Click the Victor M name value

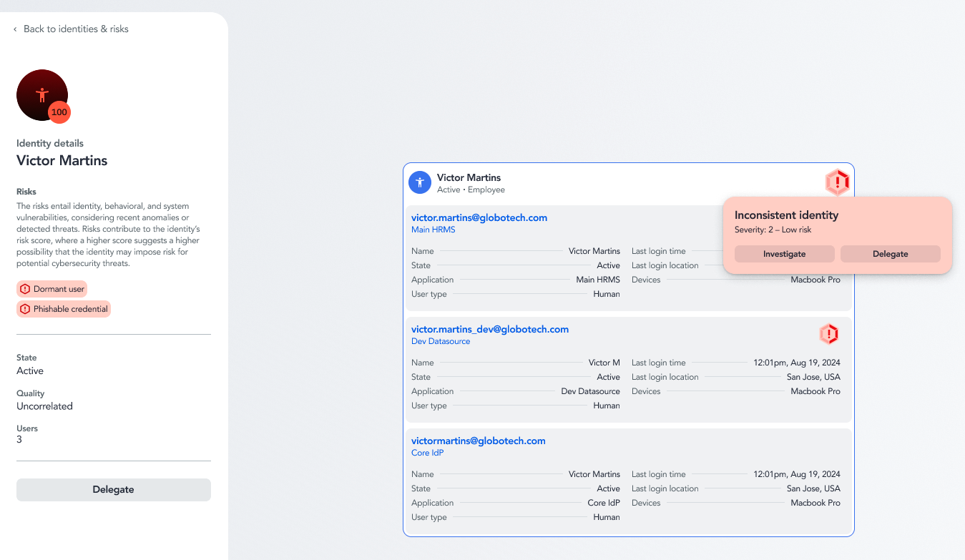click(604, 363)
